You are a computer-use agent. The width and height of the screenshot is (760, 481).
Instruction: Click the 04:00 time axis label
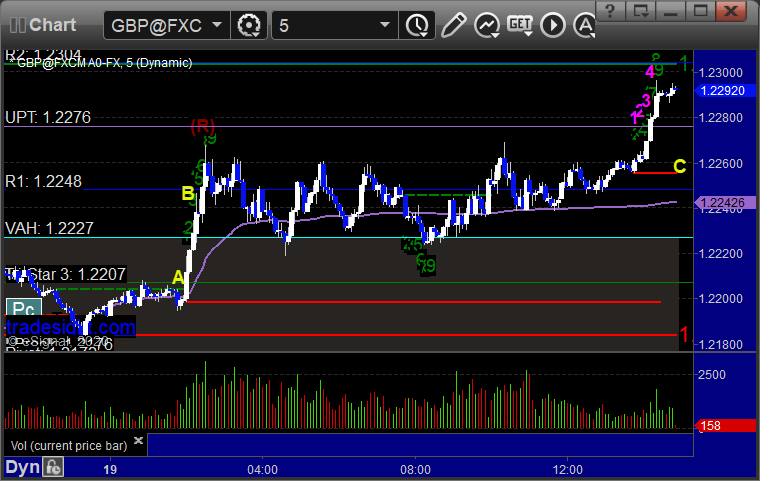pos(263,469)
